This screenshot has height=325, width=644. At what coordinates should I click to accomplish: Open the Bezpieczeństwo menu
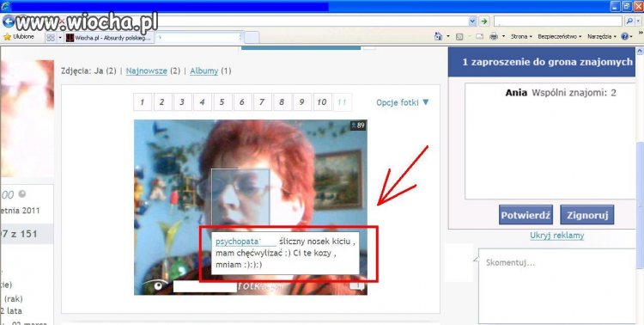pos(559,37)
